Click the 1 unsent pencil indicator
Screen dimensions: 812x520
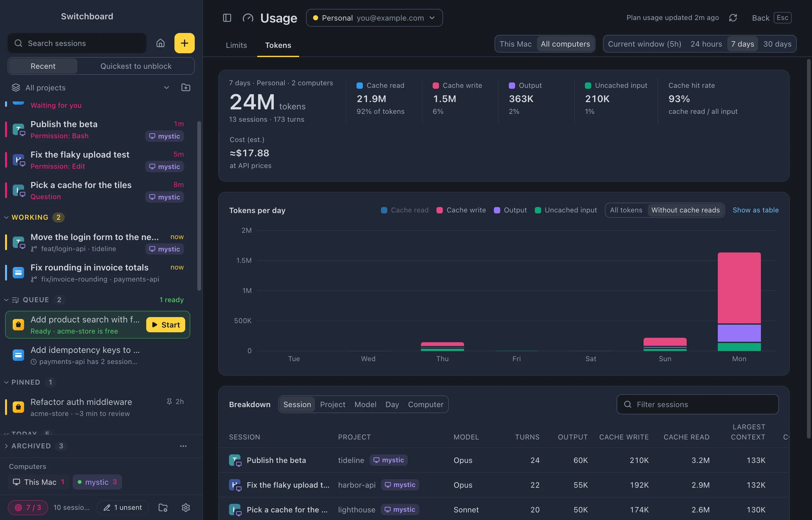123,508
